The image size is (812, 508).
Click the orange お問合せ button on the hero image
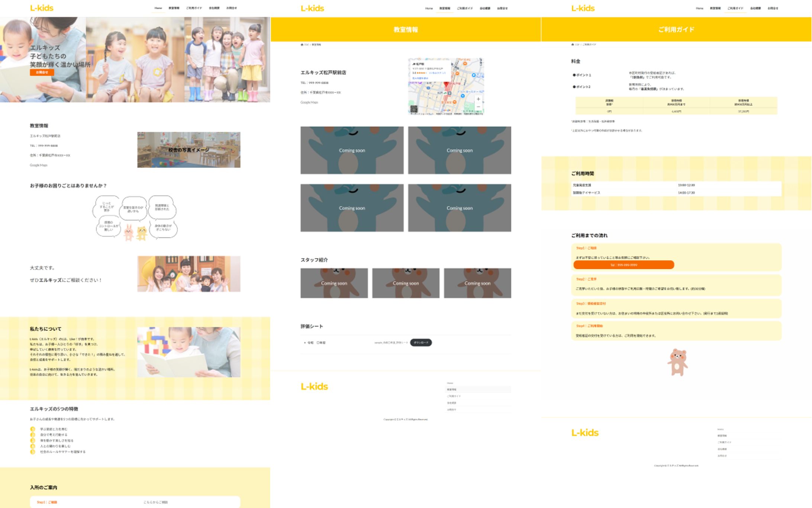click(42, 72)
